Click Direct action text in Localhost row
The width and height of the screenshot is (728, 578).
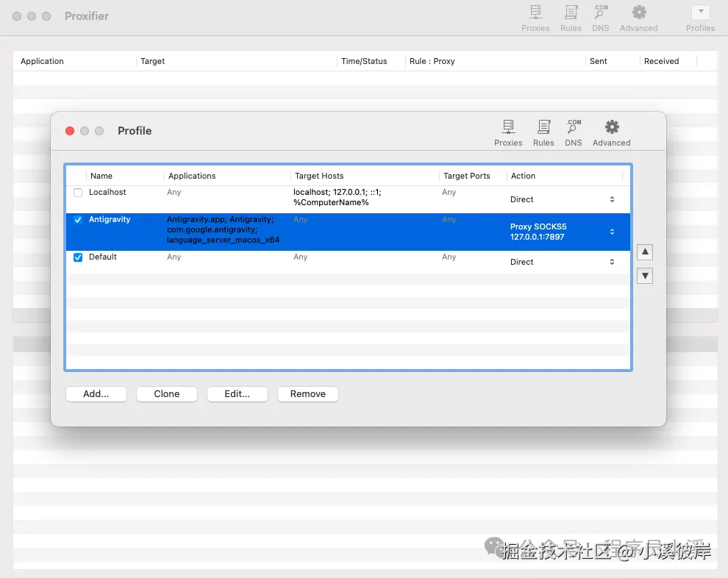click(x=521, y=199)
